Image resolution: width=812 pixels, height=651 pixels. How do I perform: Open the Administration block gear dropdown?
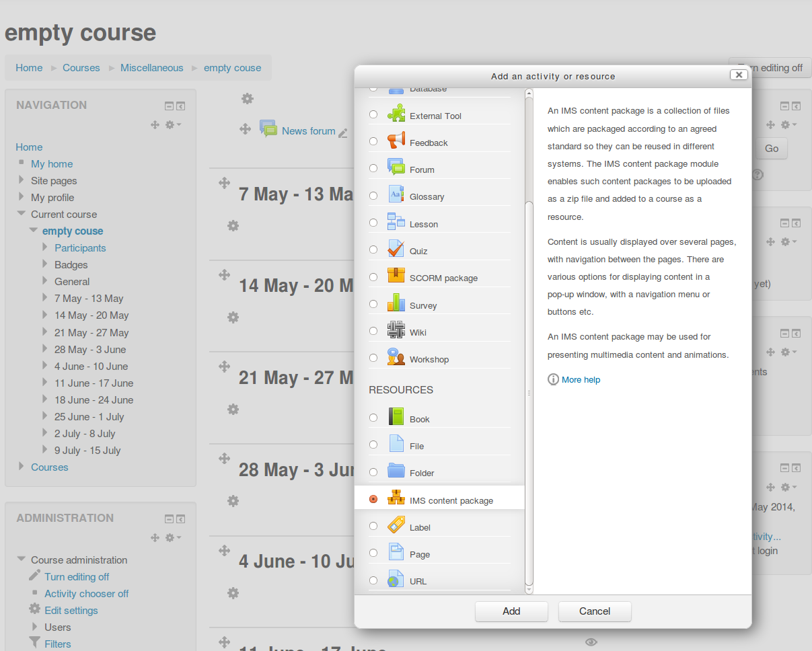pyautogui.click(x=173, y=537)
